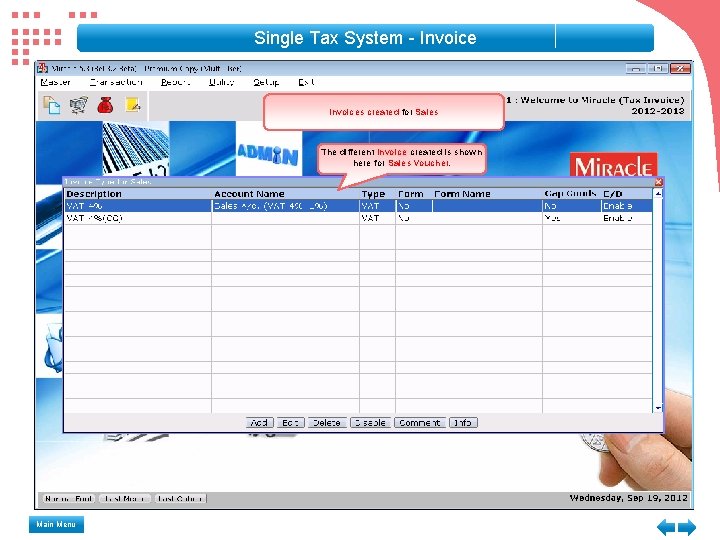The height and width of the screenshot is (540, 720).
Task: Click the Last Menu status bar button
Action: coord(124,499)
